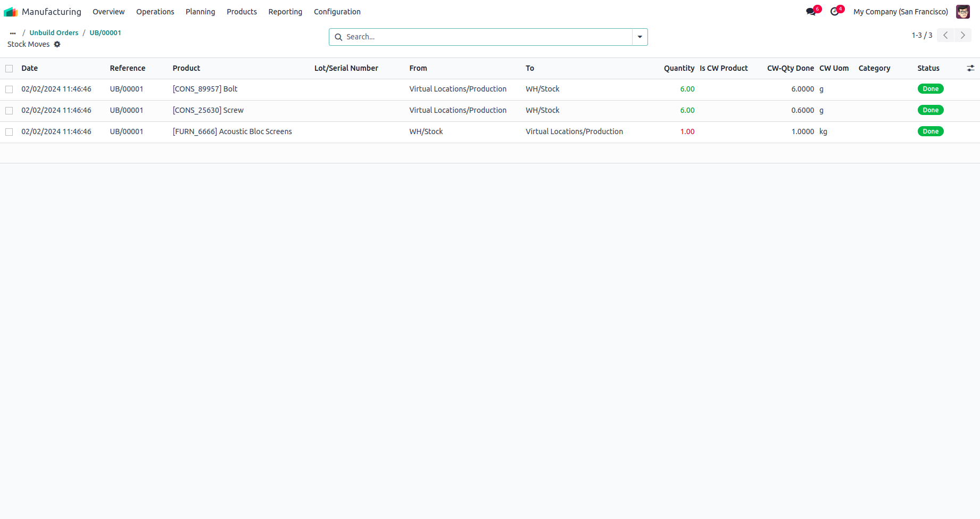Go to the next page arrow
980x519 pixels.
coord(962,35)
